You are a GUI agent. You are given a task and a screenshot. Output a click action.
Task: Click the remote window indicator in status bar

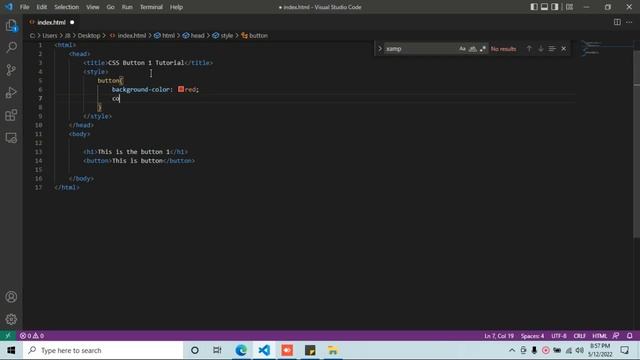point(8,336)
